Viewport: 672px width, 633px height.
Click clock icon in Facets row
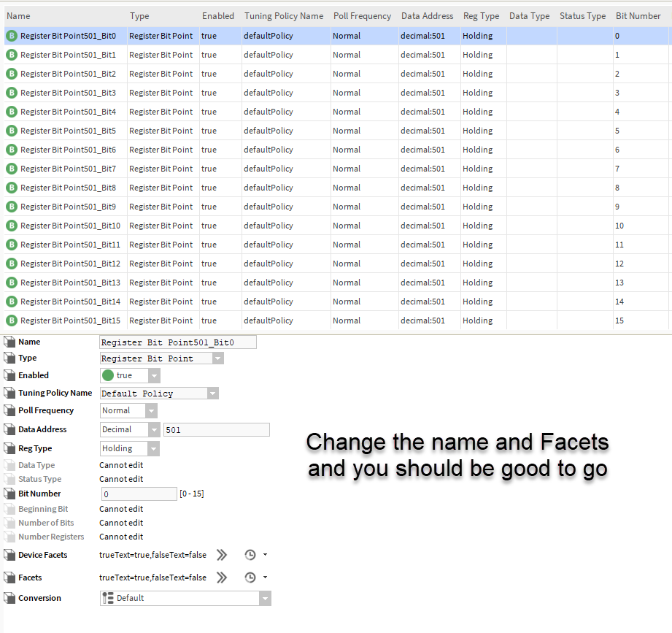tap(250, 578)
